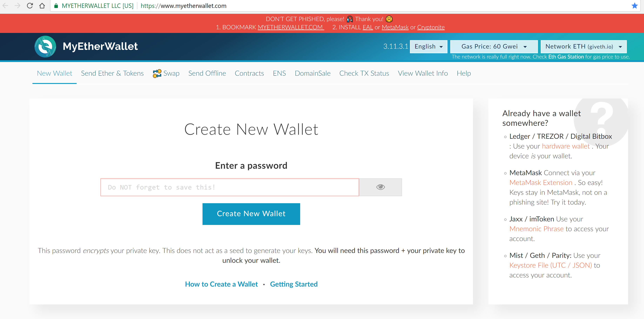This screenshot has width=644, height=319.
Task: Follow the MetaMask Extension link
Action: (x=541, y=183)
